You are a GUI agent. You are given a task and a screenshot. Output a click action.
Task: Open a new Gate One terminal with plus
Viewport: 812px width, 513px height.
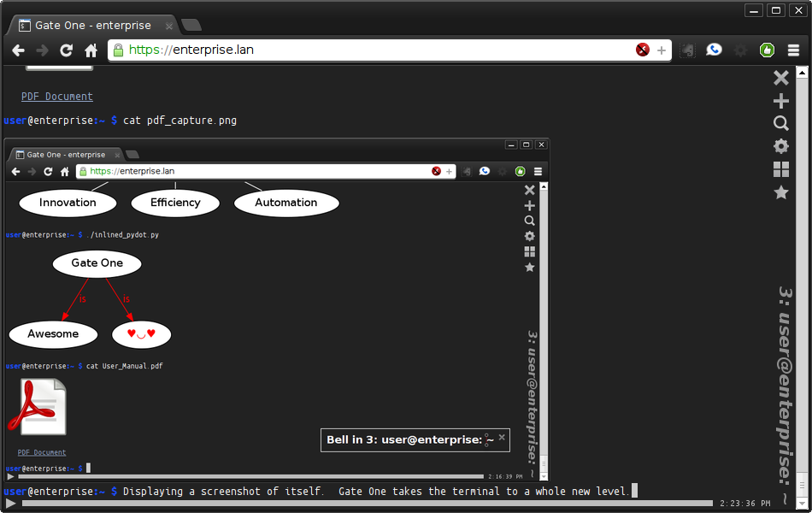(x=781, y=101)
